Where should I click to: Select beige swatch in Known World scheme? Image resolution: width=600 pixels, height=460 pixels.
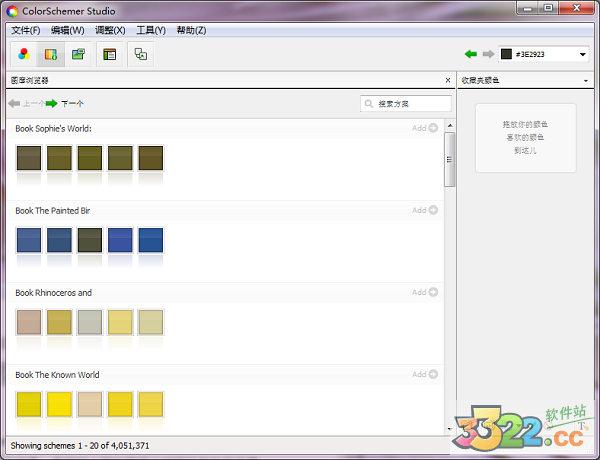click(90, 404)
